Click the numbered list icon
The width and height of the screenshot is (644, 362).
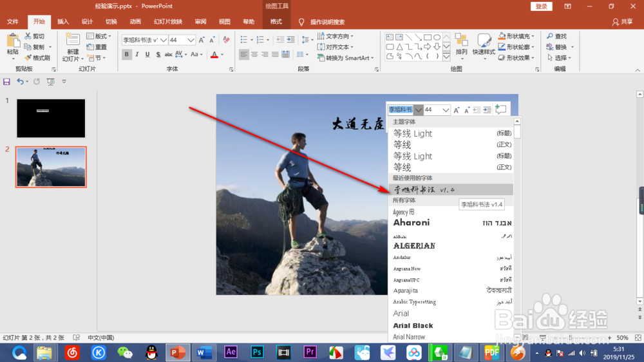click(x=260, y=40)
